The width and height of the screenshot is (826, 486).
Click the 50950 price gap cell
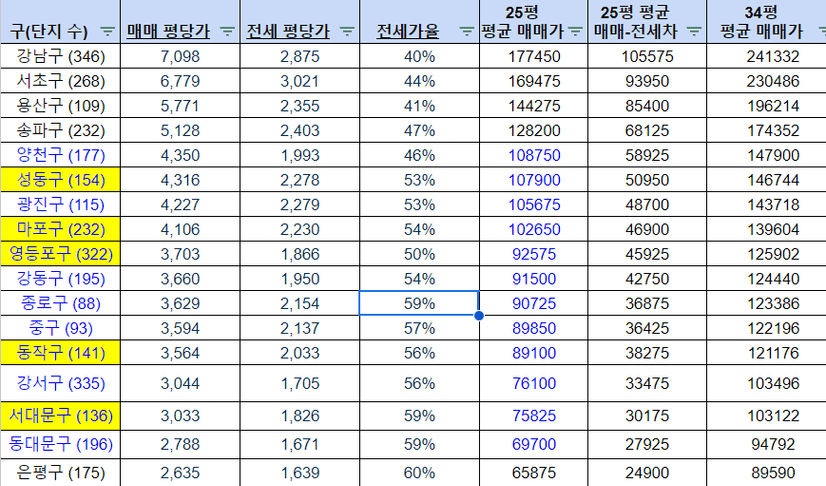[647, 180]
